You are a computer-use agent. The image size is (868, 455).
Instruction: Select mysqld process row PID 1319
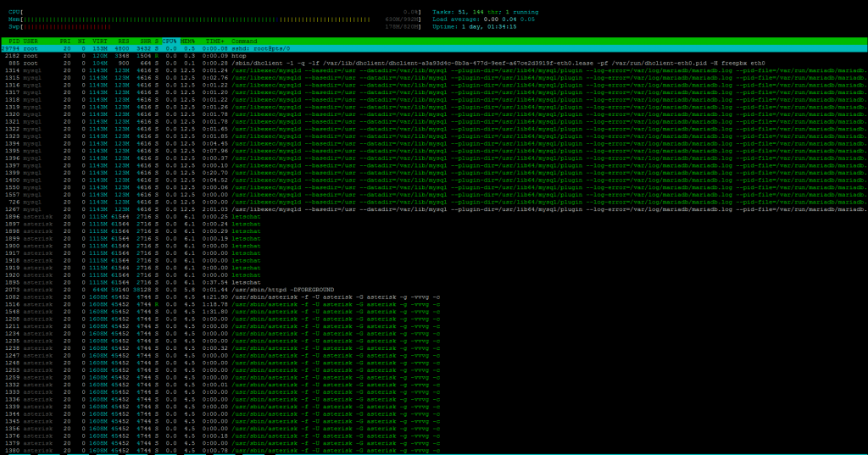[434, 107]
